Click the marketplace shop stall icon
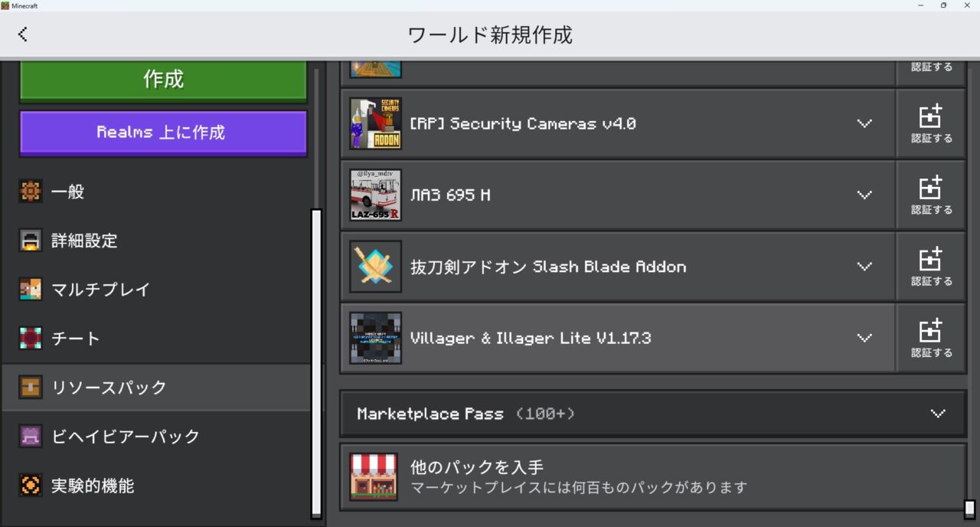 374,476
